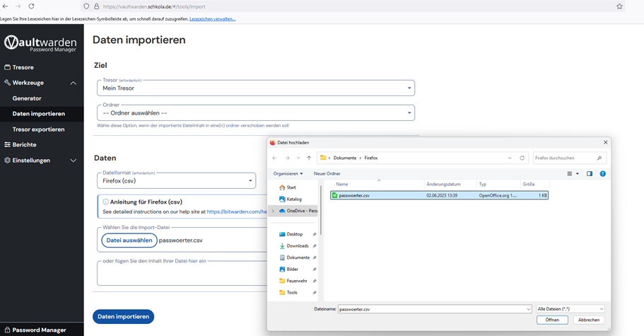
Task: Go to Tresor exportieren in sidebar
Action: 38,129
